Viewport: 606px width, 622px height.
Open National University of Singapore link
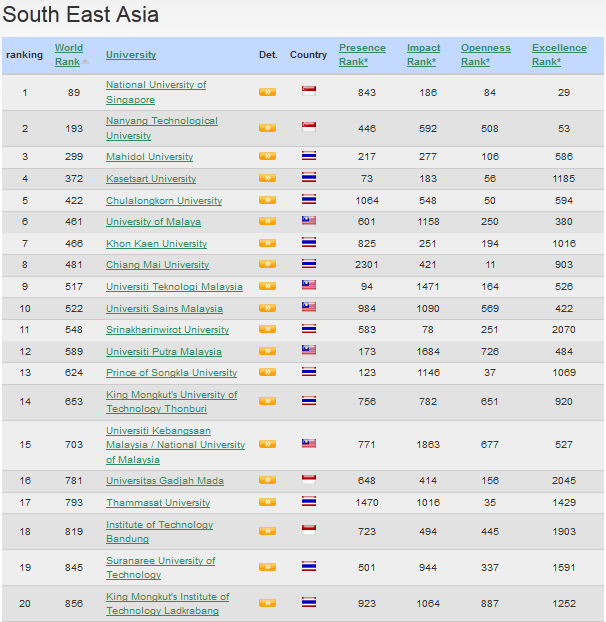point(156,92)
